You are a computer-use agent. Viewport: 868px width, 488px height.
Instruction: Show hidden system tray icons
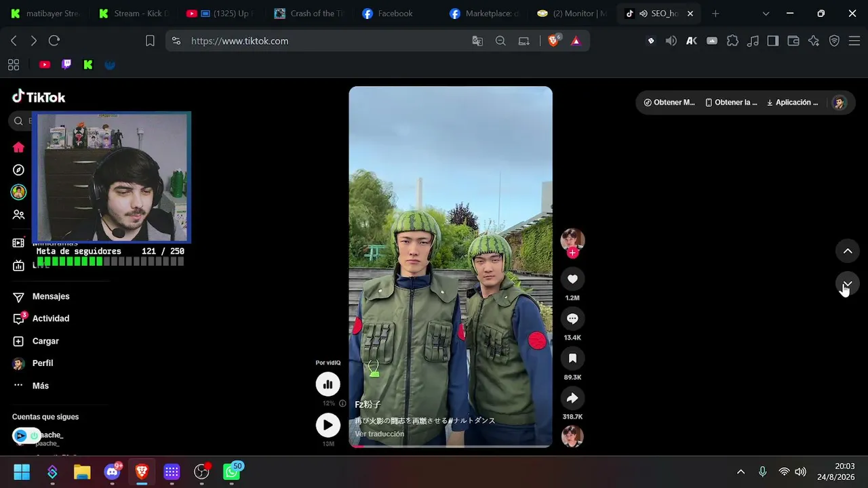[x=741, y=472]
